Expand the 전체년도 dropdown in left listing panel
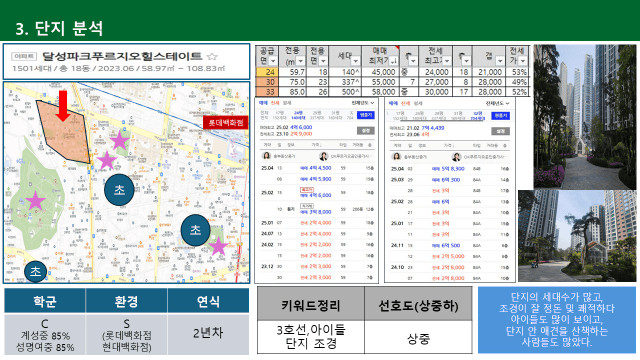 coord(363,103)
